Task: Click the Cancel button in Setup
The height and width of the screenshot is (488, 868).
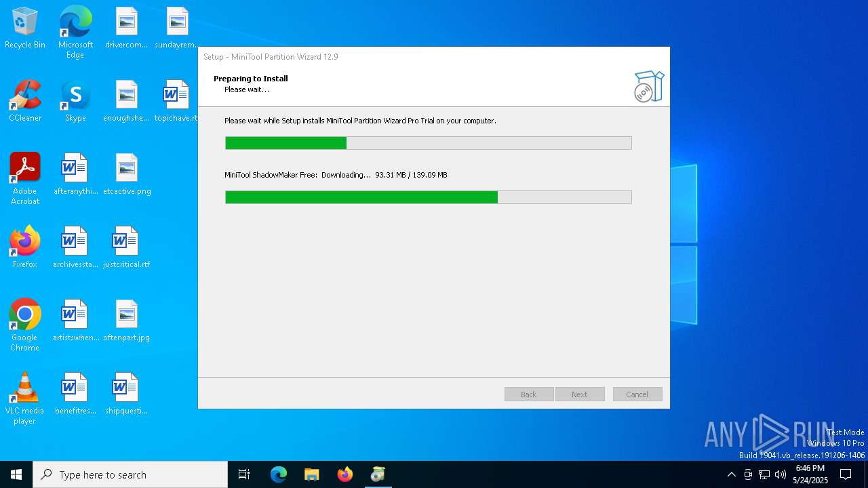Action: point(637,394)
